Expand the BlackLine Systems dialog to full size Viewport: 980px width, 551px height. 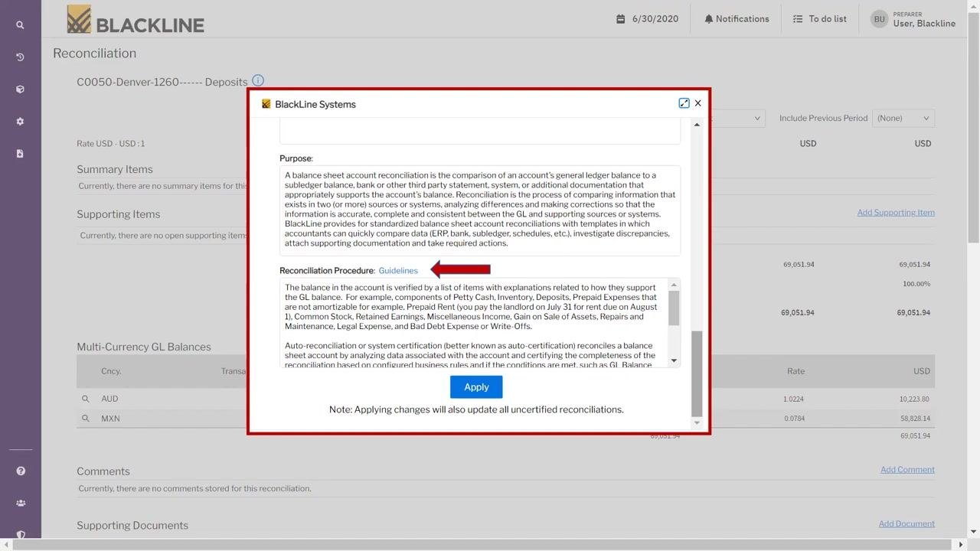(x=684, y=103)
